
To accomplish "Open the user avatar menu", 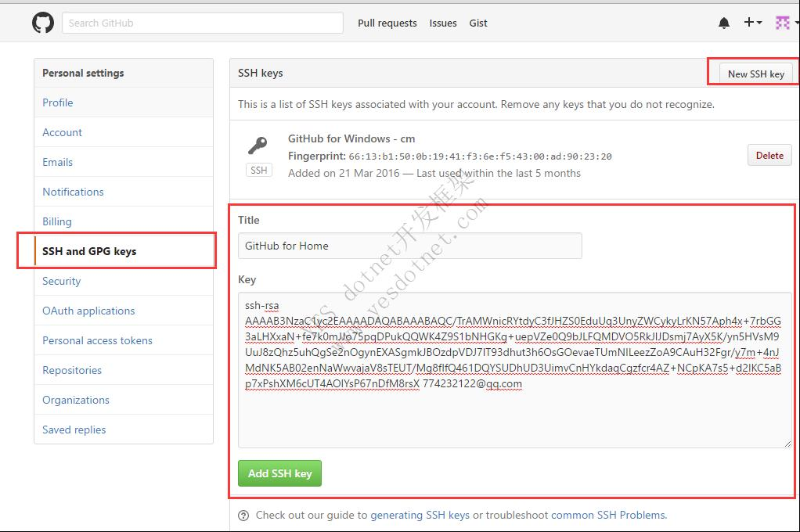I will pyautogui.click(x=784, y=23).
